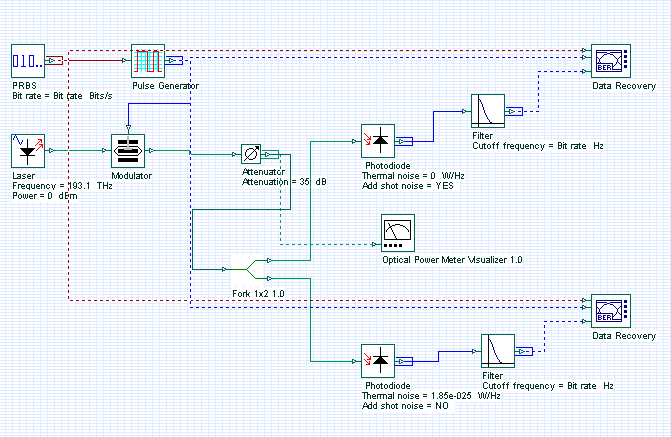
Task: Click the upper 'Data Recovery' label
Action: (x=624, y=86)
